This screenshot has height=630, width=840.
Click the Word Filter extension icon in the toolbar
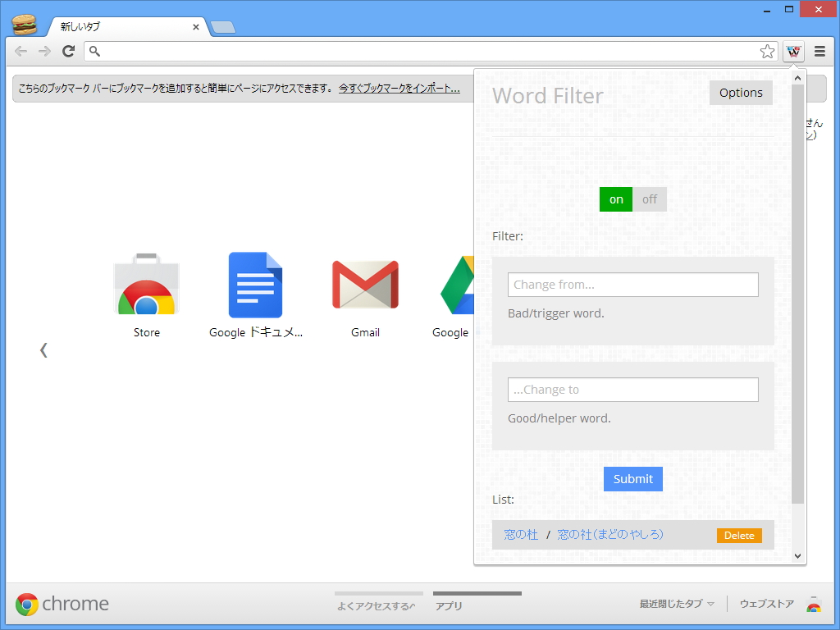793,51
